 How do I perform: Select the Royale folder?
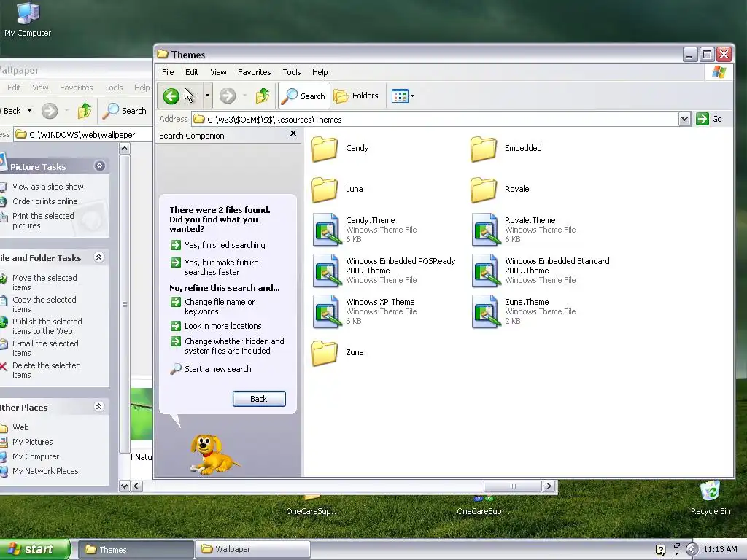tap(500, 190)
